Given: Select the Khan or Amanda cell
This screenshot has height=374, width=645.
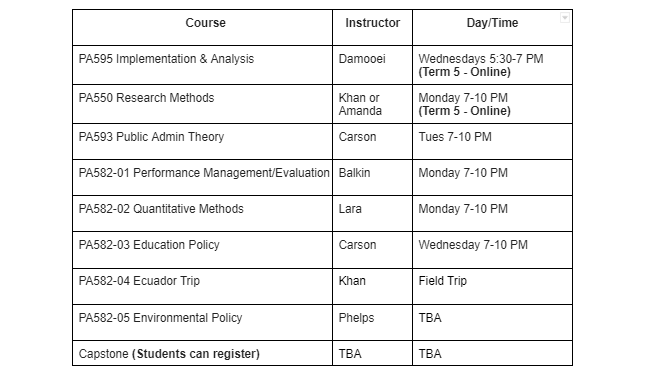Looking at the screenshot, I should (x=372, y=104).
